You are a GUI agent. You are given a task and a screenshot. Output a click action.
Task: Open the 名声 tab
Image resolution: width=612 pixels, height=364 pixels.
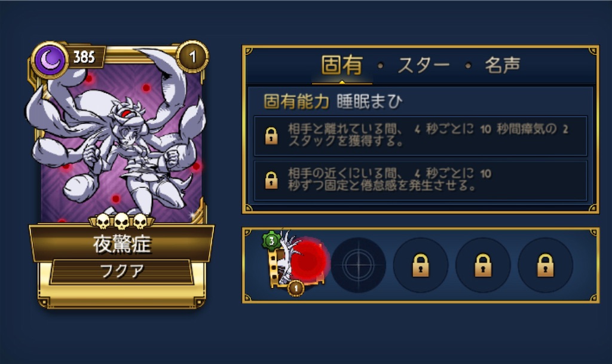(502, 65)
